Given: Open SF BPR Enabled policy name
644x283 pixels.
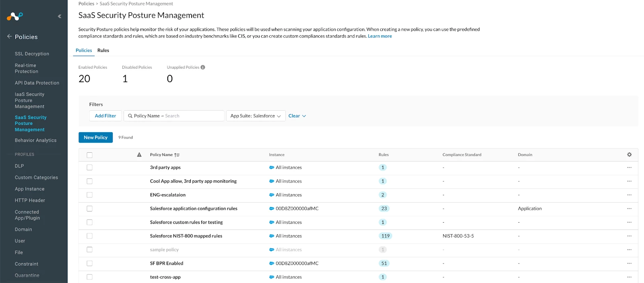Looking at the screenshot, I should coord(167,263).
